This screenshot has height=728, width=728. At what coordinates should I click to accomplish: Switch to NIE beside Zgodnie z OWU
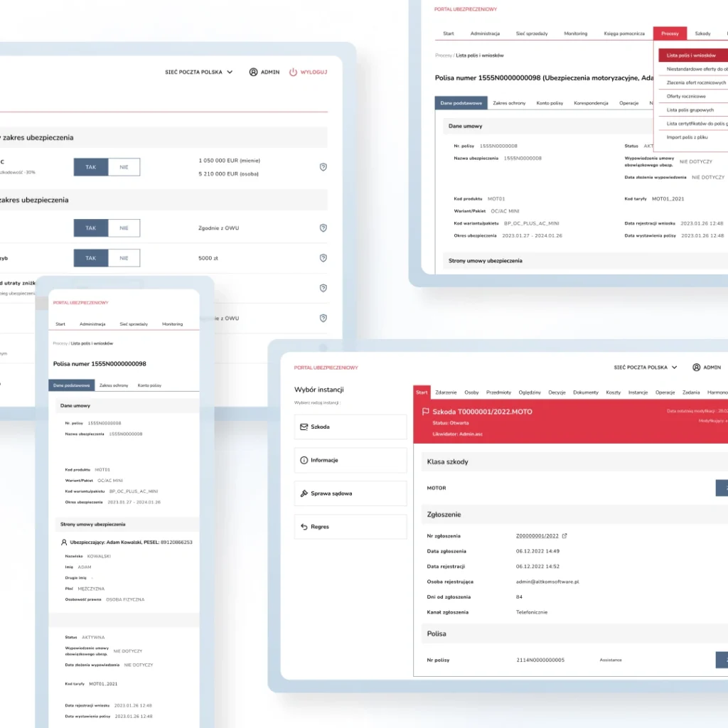124,228
